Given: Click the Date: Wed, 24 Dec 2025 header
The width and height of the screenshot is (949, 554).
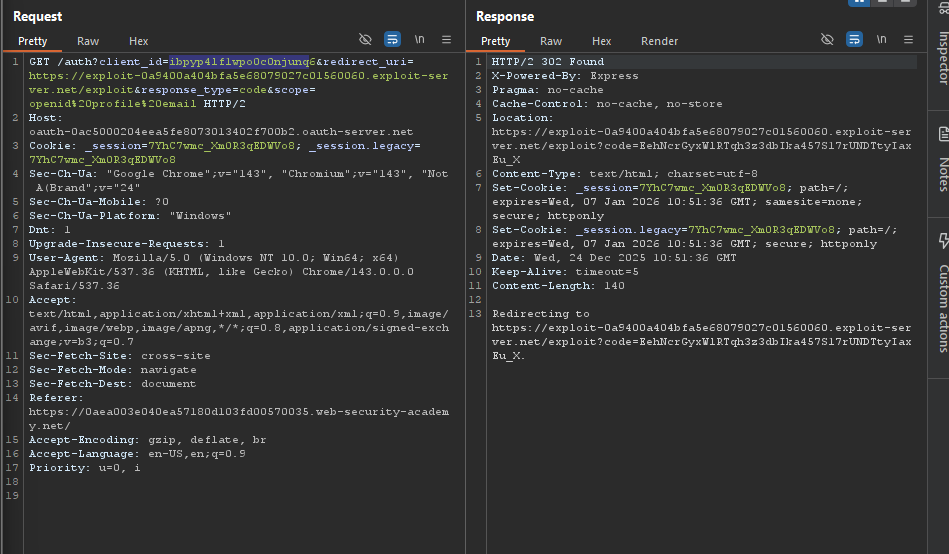Looking at the screenshot, I should [614, 258].
